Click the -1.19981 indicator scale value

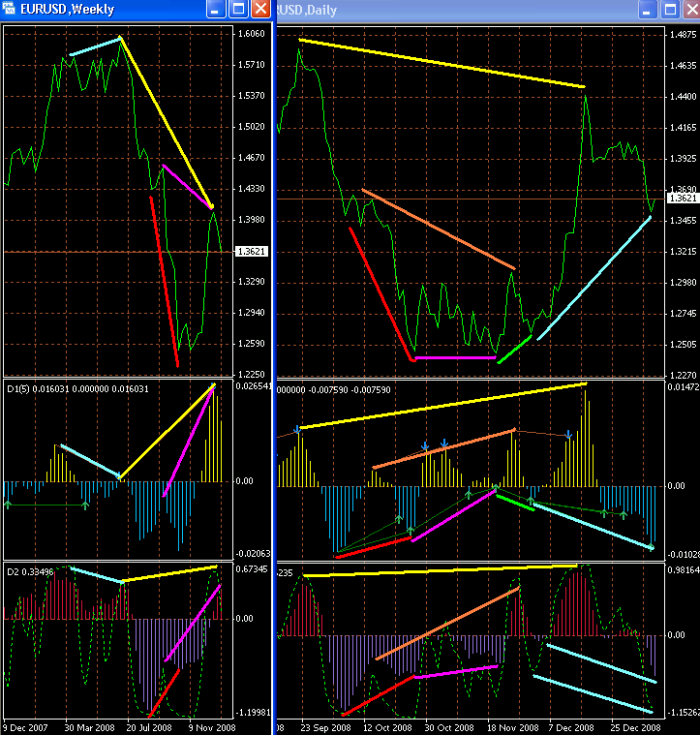[x=253, y=713]
